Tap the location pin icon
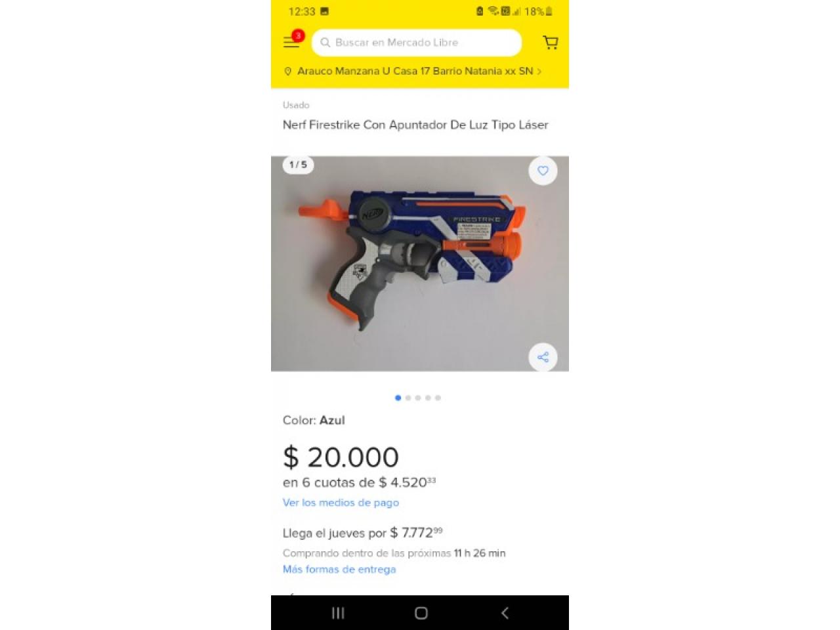 click(287, 72)
